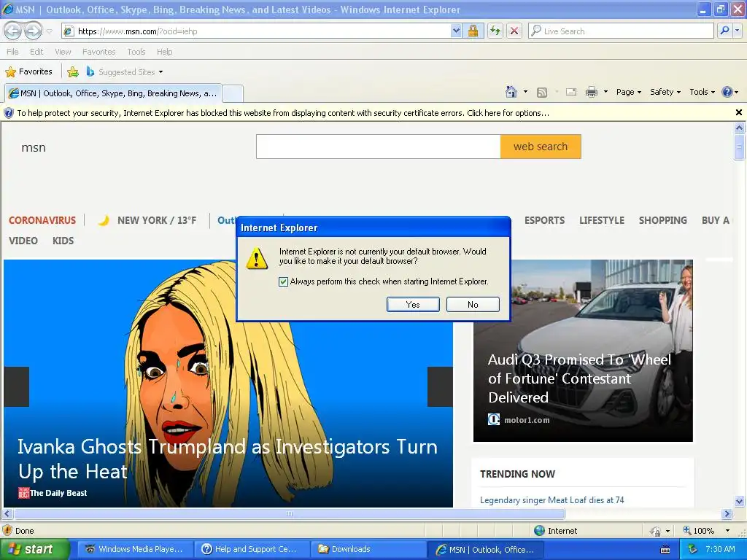This screenshot has width=747, height=560.
Task: Open the ESPORTS section link
Action: (544, 220)
